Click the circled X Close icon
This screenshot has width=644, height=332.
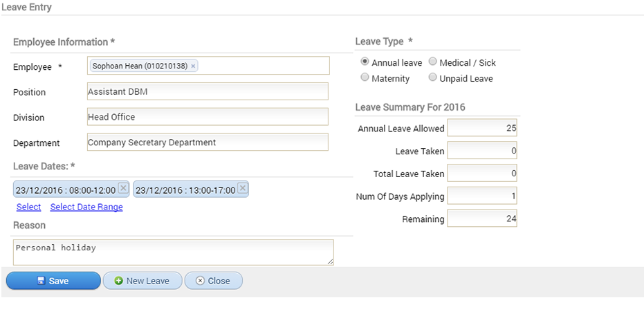point(200,281)
